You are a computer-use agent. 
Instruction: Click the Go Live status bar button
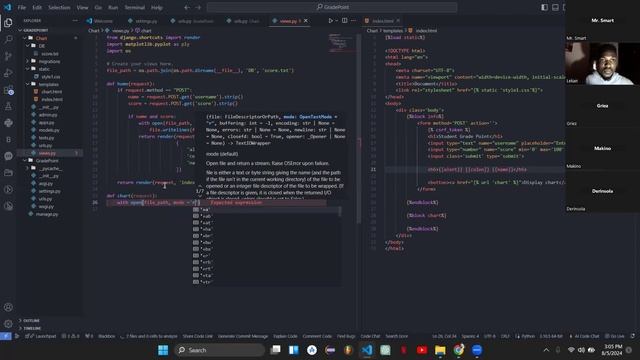point(615,336)
